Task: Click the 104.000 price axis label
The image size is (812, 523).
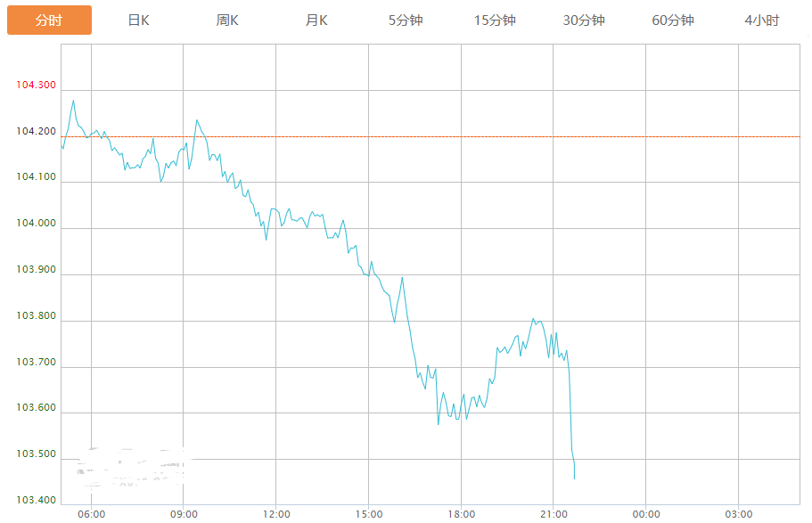Action: click(x=36, y=224)
